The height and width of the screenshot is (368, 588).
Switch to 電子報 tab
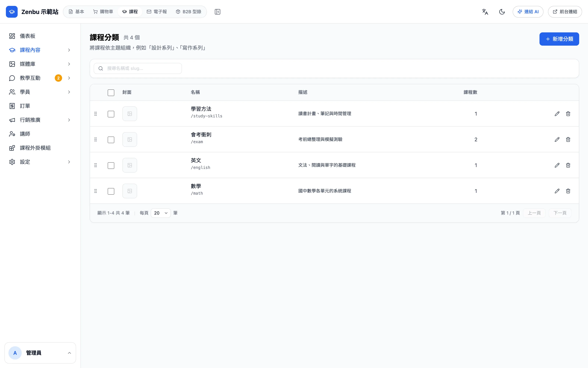tap(157, 12)
